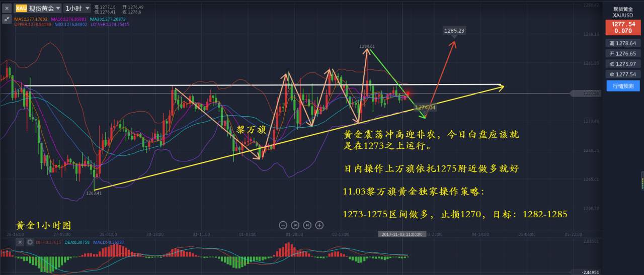Click the 收 1277.54 row in sidebar
This screenshot has height=275, width=644.
623,74
